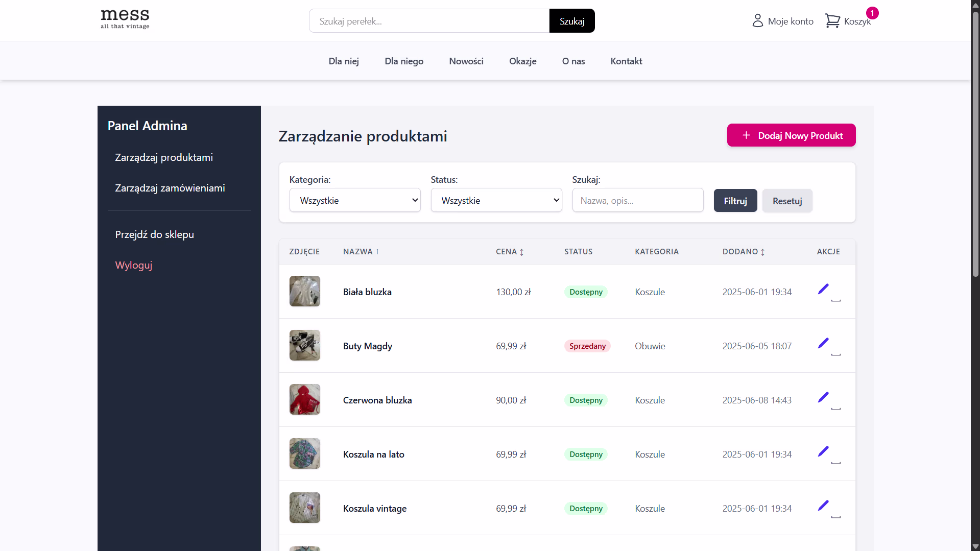Click the Wyloguj link
Image resolution: width=980 pixels, height=551 pixels.
(133, 265)
